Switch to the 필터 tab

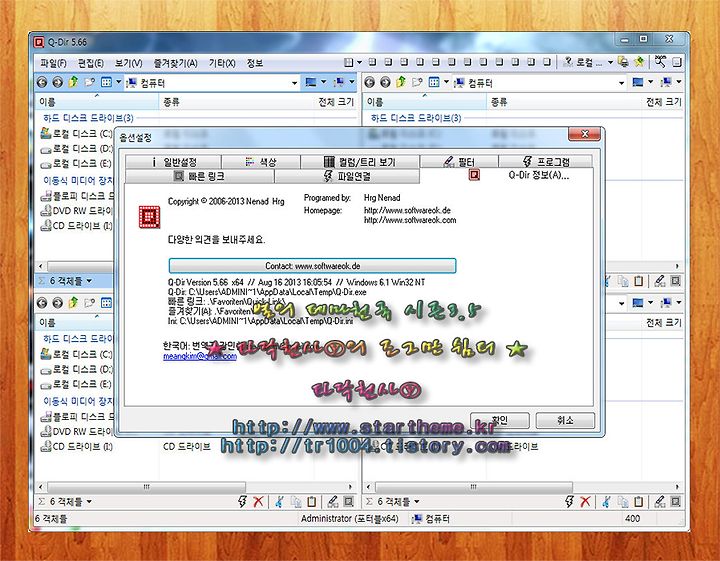point(459,162)
